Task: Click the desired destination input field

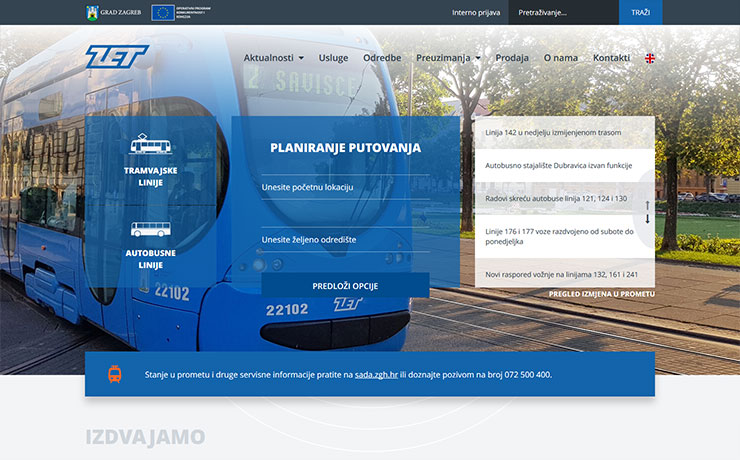Action: [x=345, y=240]
